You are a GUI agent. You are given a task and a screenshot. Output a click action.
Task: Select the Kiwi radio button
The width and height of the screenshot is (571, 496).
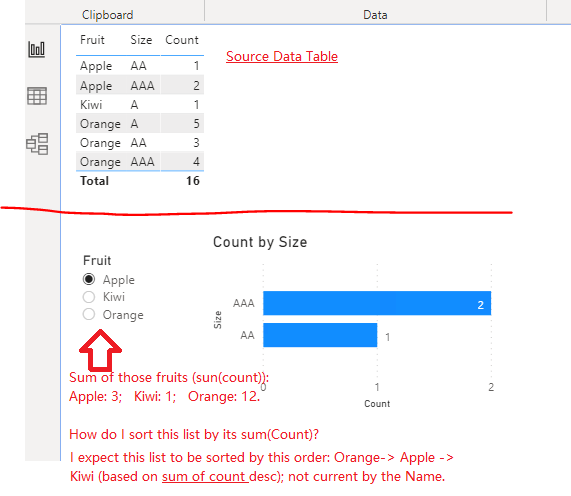89,297
